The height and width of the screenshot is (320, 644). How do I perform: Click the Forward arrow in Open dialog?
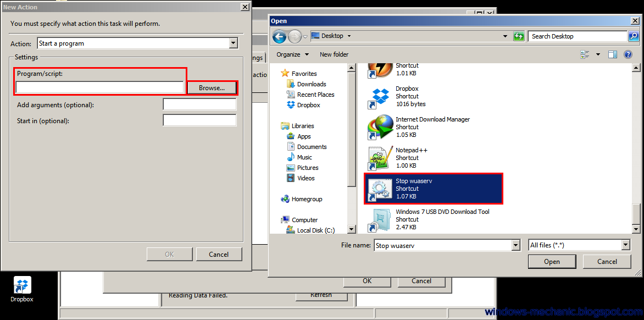[x=295, y=36]
